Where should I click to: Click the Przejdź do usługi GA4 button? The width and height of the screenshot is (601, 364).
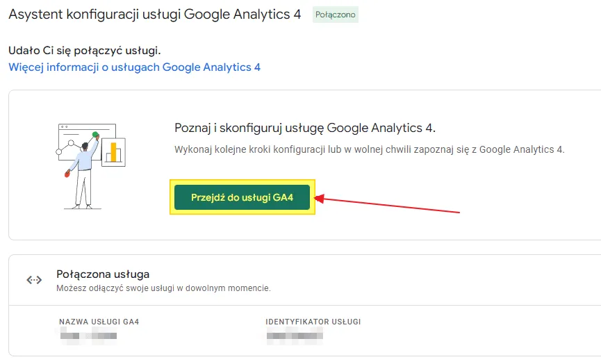click(242, 197)
